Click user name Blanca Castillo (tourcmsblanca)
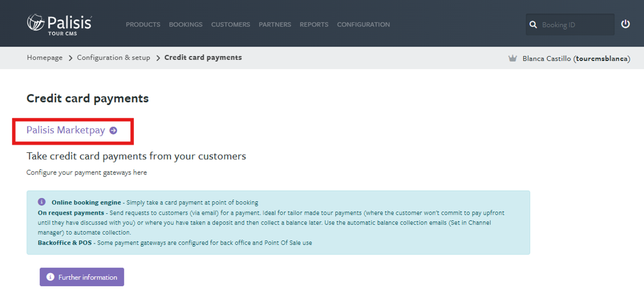Image resolution: width=644 pixels, height=302 pixels. pos(576,59)
